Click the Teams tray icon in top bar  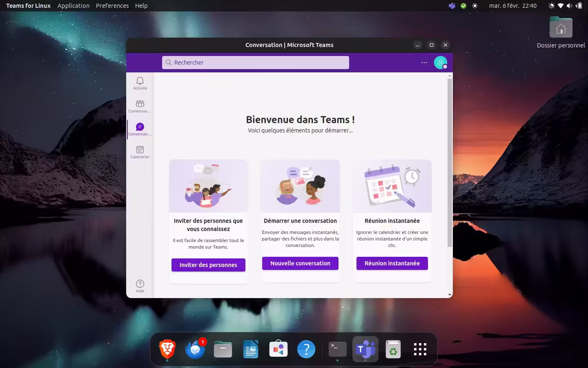pyautogui.click(x=452, y=6)
